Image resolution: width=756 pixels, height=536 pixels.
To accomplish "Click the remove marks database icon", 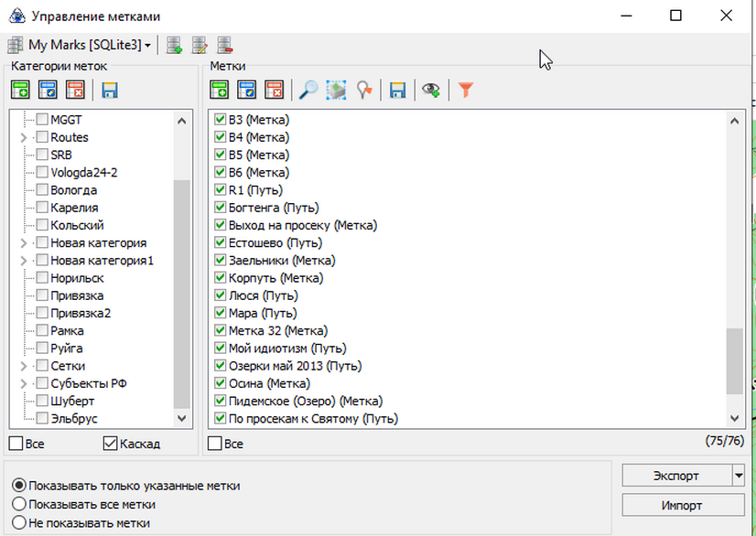I will pos(224,45).
